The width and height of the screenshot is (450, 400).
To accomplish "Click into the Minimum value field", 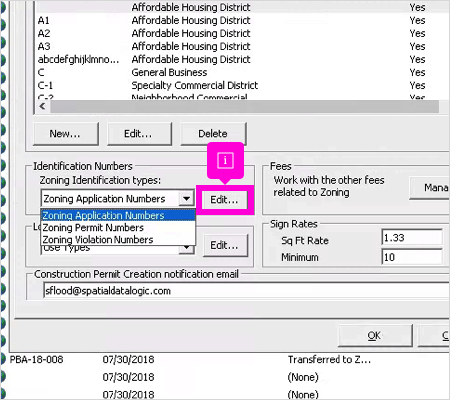I will click(412, 257).
